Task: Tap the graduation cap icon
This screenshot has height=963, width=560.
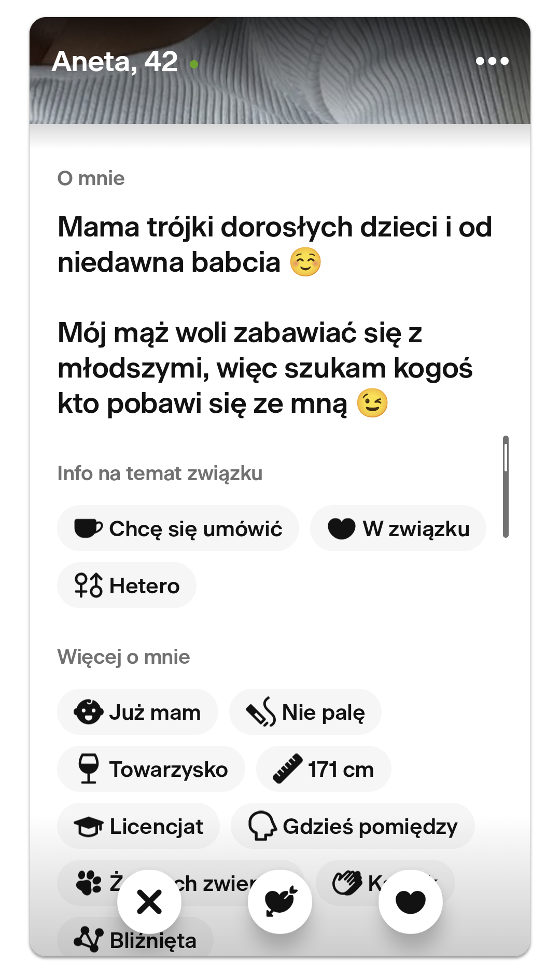Action: [x=89, y=826]
